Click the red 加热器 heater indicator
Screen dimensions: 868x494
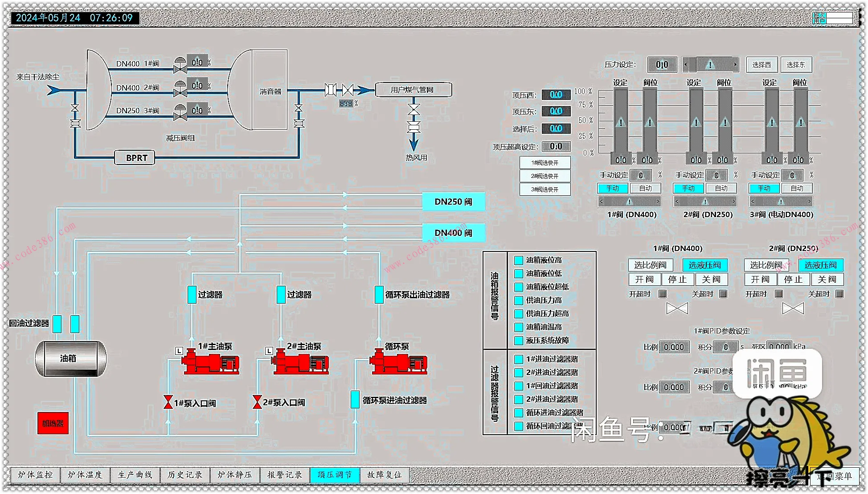pos(53,423)
